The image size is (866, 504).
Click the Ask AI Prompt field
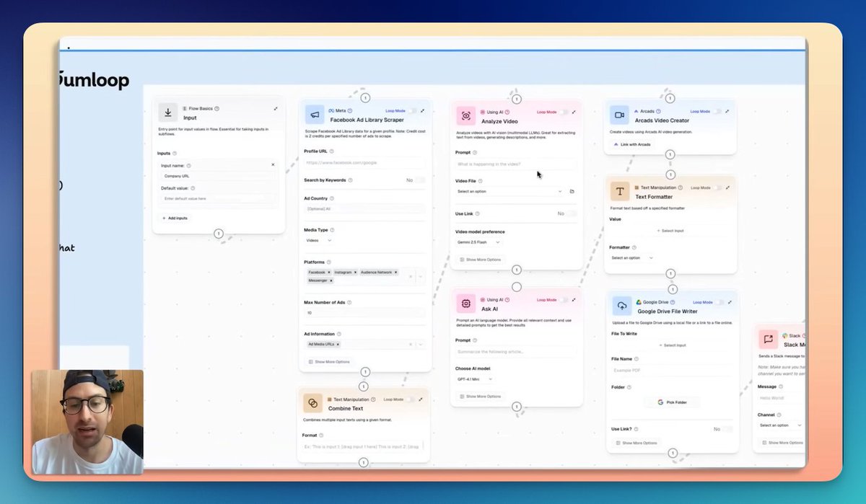[516, 352]
